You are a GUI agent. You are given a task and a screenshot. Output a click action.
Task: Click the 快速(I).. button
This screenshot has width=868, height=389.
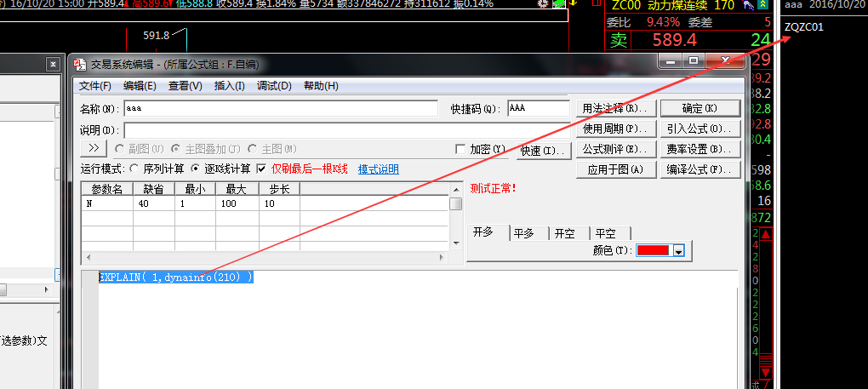tap(543, 151)
